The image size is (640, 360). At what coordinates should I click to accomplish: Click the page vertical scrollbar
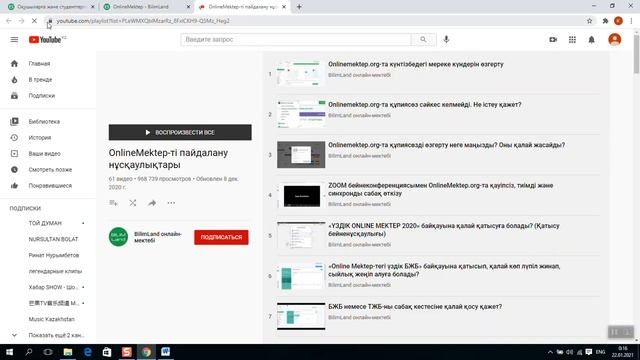tap(636, 54)
